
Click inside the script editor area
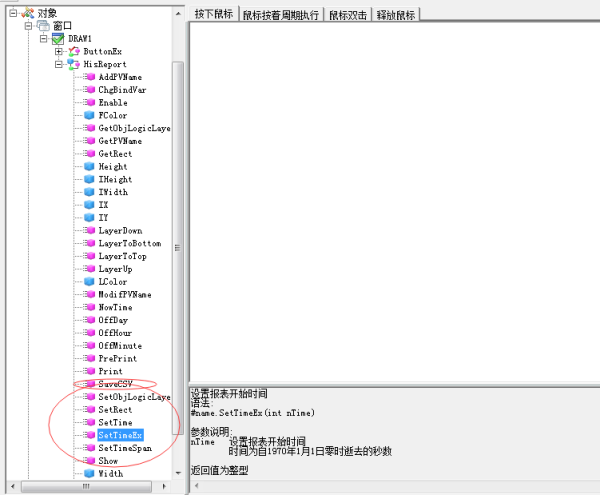click(395, 202)
